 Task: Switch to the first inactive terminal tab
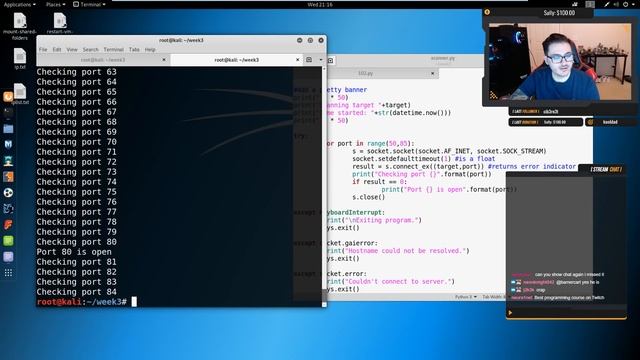pyautogui.click(x=103, y=60)
